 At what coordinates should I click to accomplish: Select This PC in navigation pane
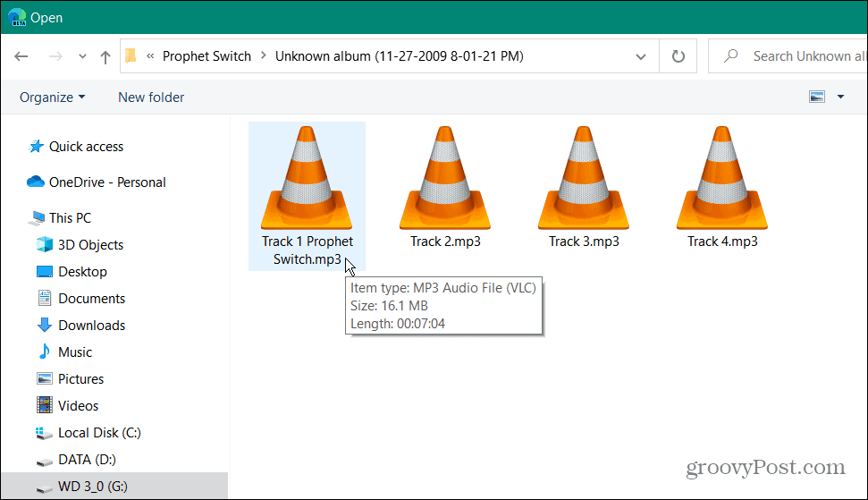click(70, 217)
